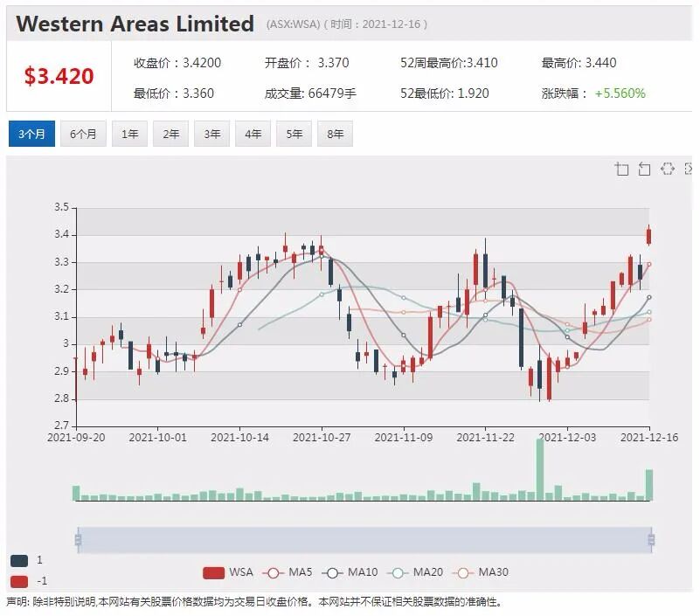Viewport: 700px width, 616px height.
Task: Click the +5.560% change value
Action: tap(620, 93)
